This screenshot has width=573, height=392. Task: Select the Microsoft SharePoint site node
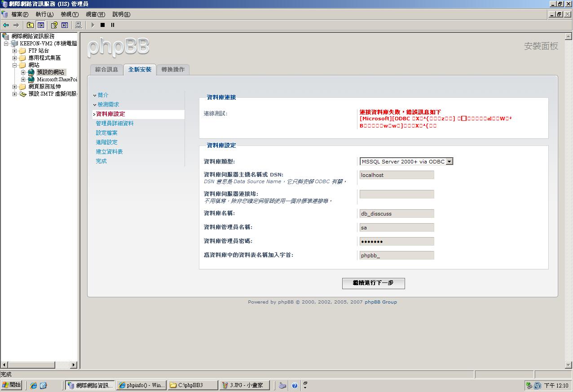tap(57, 79)
